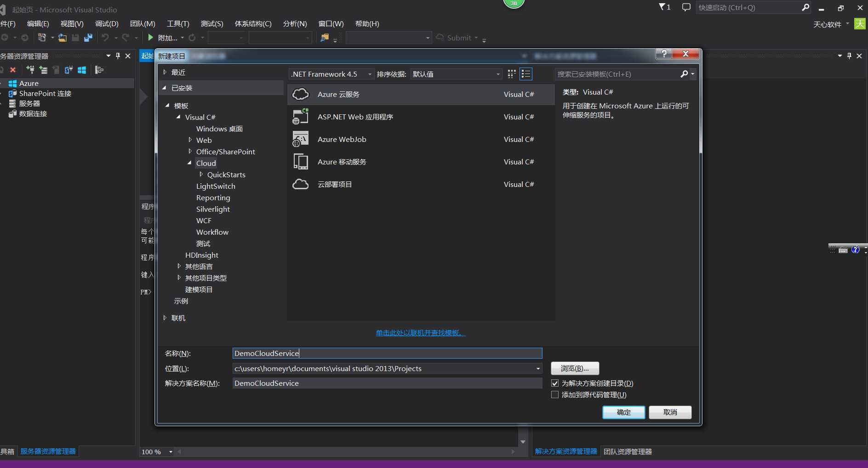868x468 pixels.
Task: Enable add to source control checkbox
Action: [x=555, y=395]
